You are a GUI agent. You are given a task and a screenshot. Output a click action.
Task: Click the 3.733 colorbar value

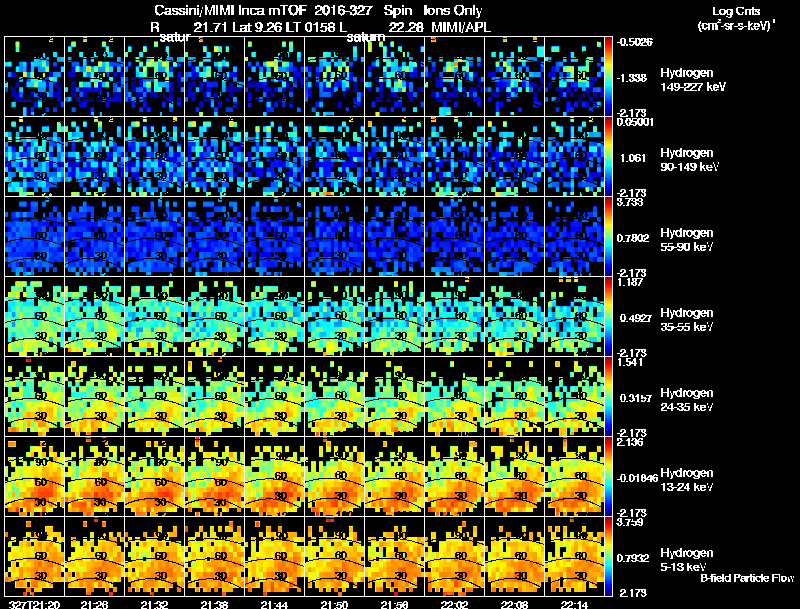[x=630, y=202]
